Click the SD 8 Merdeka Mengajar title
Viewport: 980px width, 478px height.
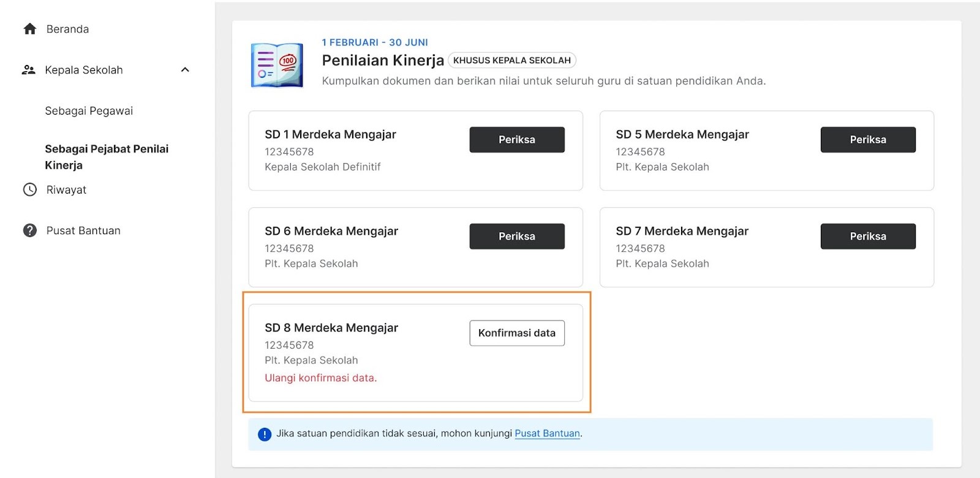coord(331,328)
